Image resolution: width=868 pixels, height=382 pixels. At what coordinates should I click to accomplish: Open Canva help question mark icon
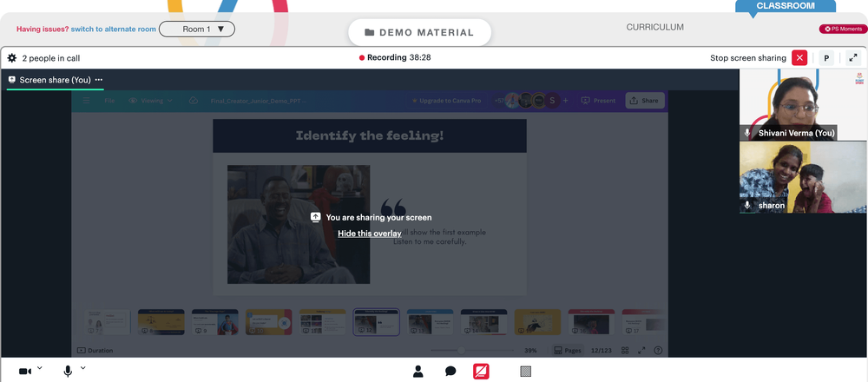[658, 351]
